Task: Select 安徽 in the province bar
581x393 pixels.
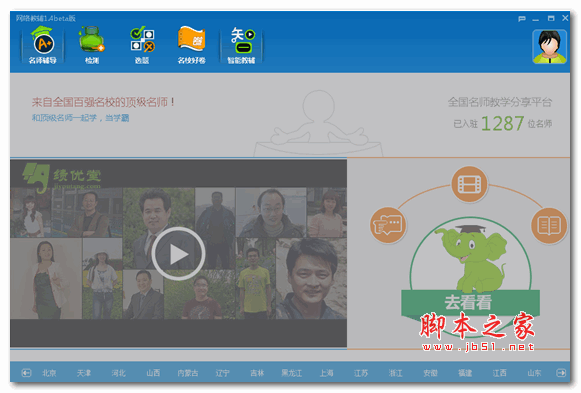Action: click(x=430, y=373)
